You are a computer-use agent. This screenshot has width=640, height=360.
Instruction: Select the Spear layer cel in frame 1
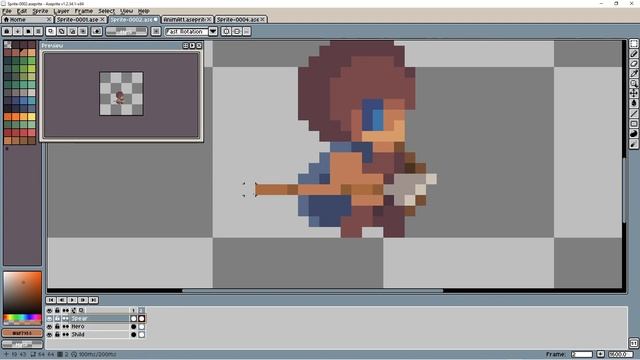pyautogui.click(x=133, y=318)
